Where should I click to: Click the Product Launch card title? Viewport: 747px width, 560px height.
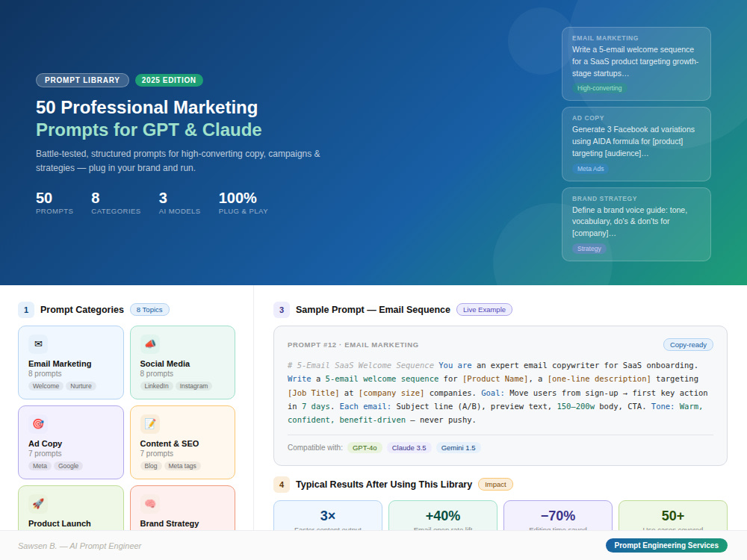[60, 523]
